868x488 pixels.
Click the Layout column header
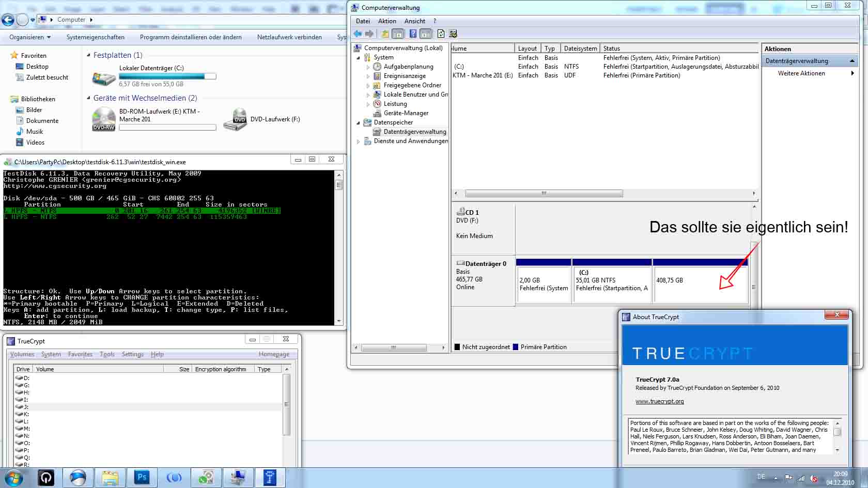pos(528,49)
